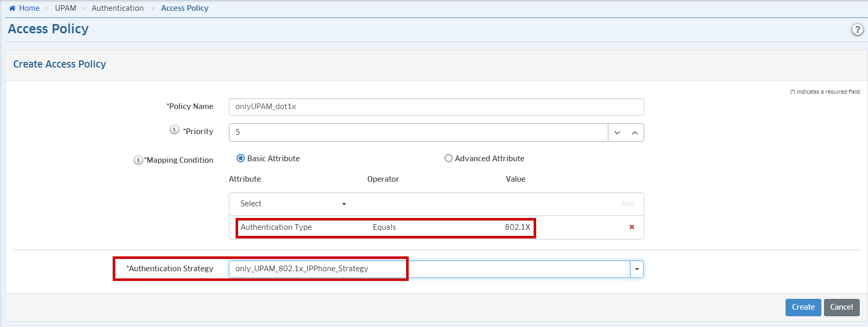Click the Priority info icon
The height and width of the screenshot is (327, 868).
click(x=174, y=129)
